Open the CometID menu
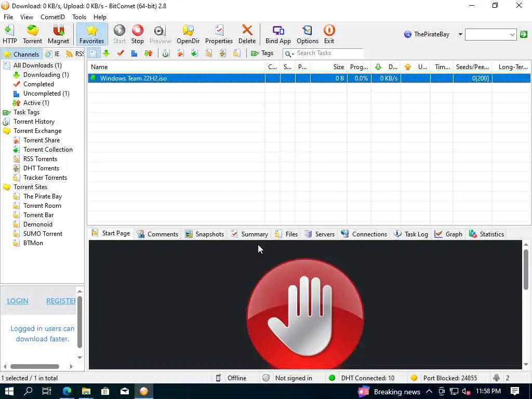532x399 pixels. click(52, 17)
